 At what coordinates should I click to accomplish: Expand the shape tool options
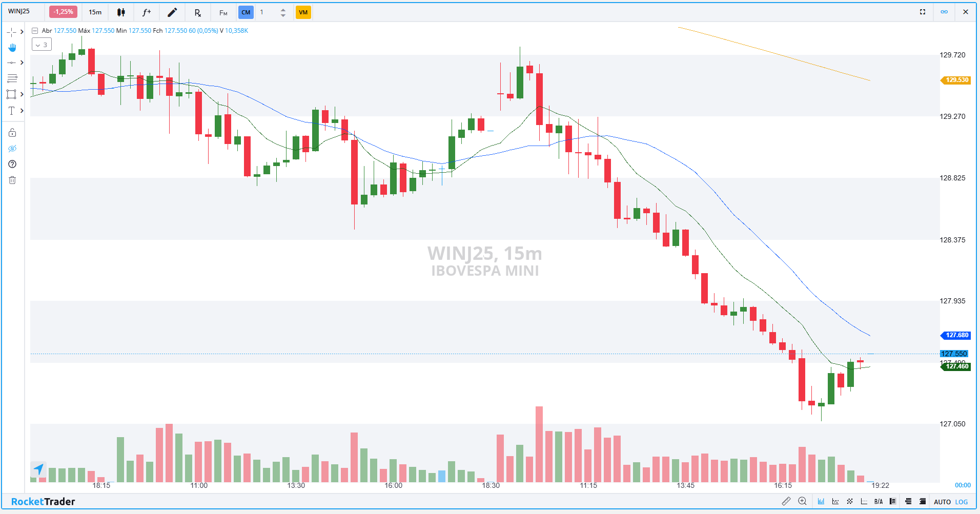(22, 94)
